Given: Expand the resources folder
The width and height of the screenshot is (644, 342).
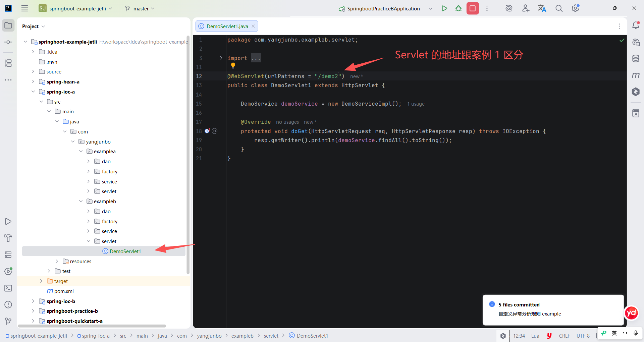Looking at the screenshot, I should (57, 261).
